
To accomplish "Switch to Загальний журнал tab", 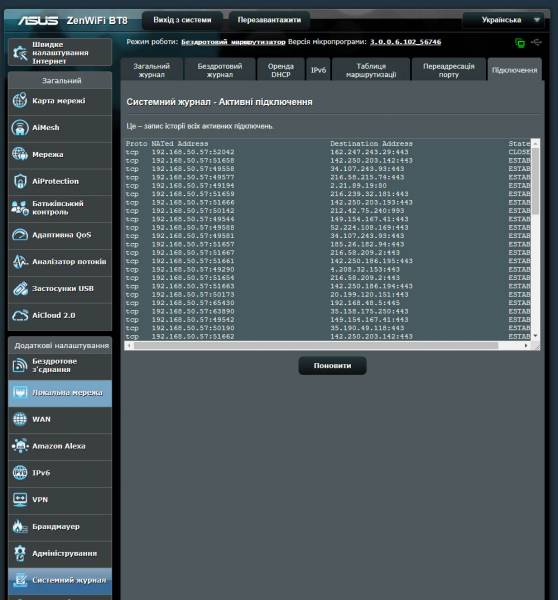I will tap(152, 70).
